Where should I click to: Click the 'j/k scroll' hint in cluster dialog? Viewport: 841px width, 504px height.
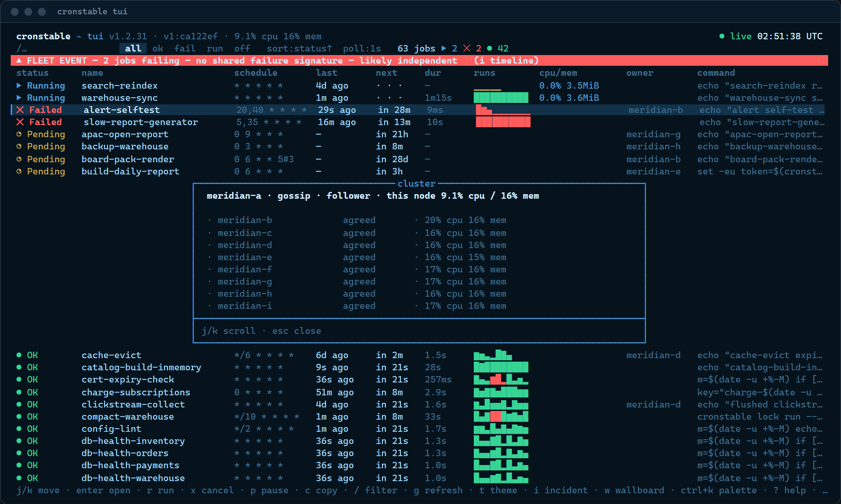click(228, 331)
